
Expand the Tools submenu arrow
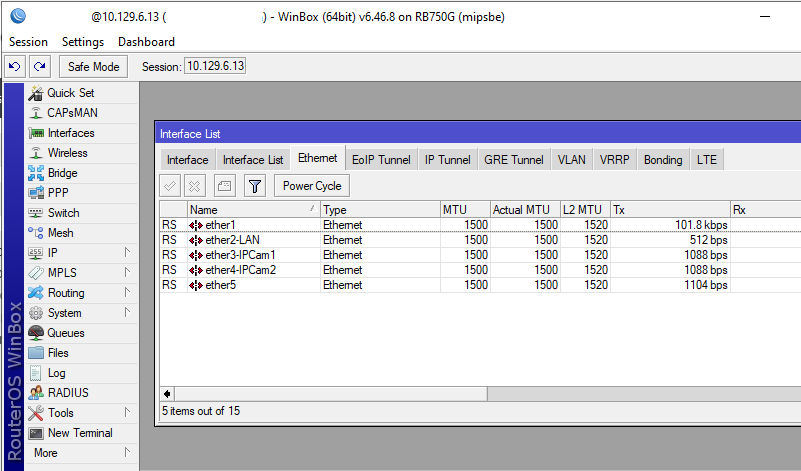127,412
